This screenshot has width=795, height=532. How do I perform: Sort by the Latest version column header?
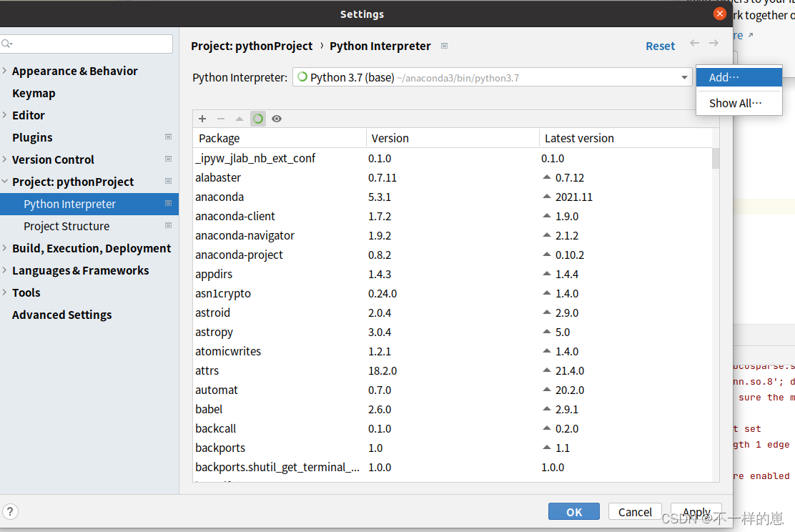[x=626, y=138]
